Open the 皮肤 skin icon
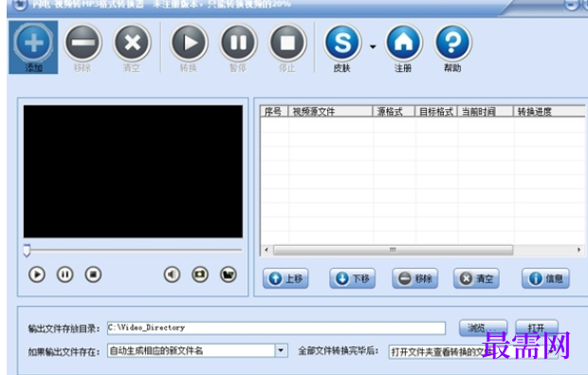Viewport: 588px width, 375px height. 342,47
